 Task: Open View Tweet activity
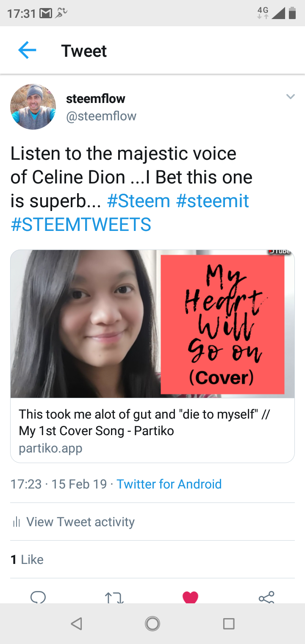pyautogui.click(x=80, y=522)
